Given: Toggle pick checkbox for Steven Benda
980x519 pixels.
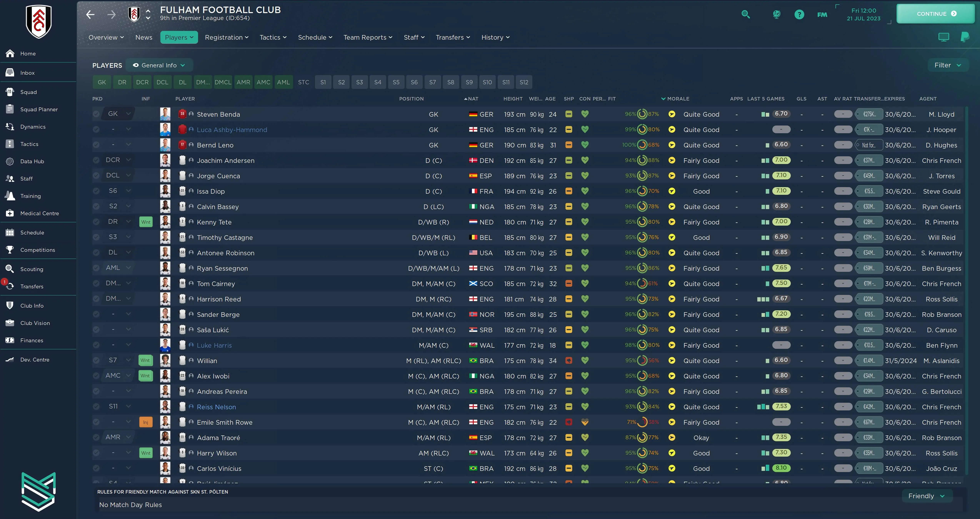Looking at the screenshot, I should 96,114.
